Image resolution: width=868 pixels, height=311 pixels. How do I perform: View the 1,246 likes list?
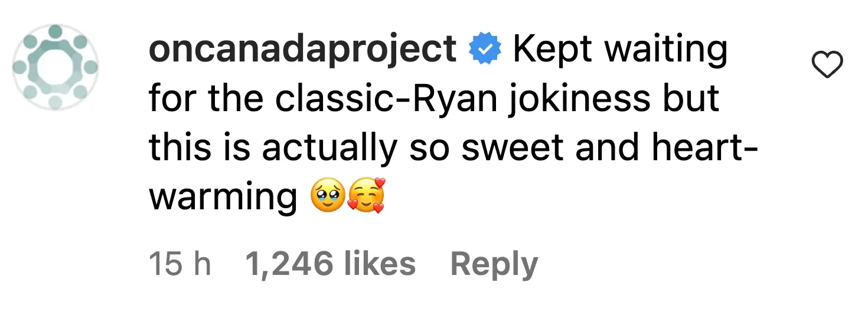point(330,264)
